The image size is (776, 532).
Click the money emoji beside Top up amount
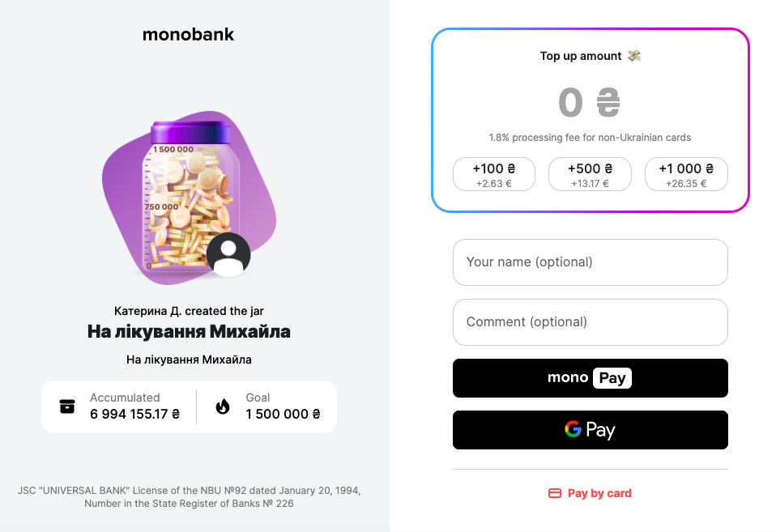tap(634, 56)
